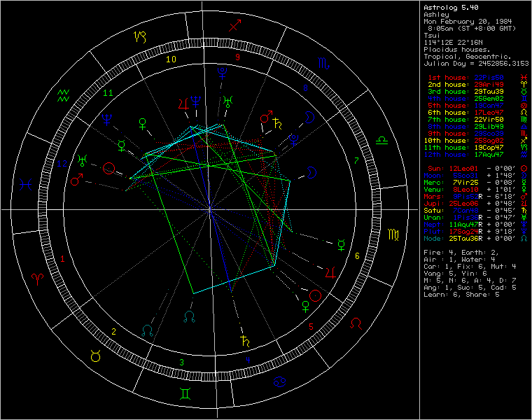The height and width of the screenshot is (420, 532).
Task: Select the red Jupiter glyph near house 6 number
Action: pos(330,273)
